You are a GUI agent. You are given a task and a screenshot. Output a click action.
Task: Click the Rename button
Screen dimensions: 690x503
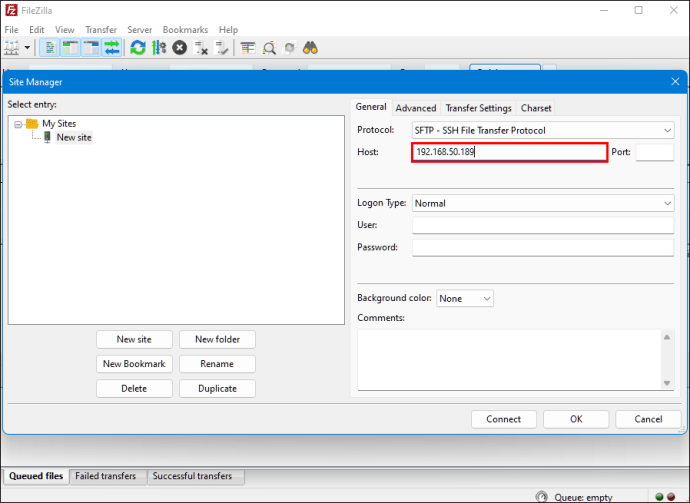pyautogui.click(x=217, y=364)
